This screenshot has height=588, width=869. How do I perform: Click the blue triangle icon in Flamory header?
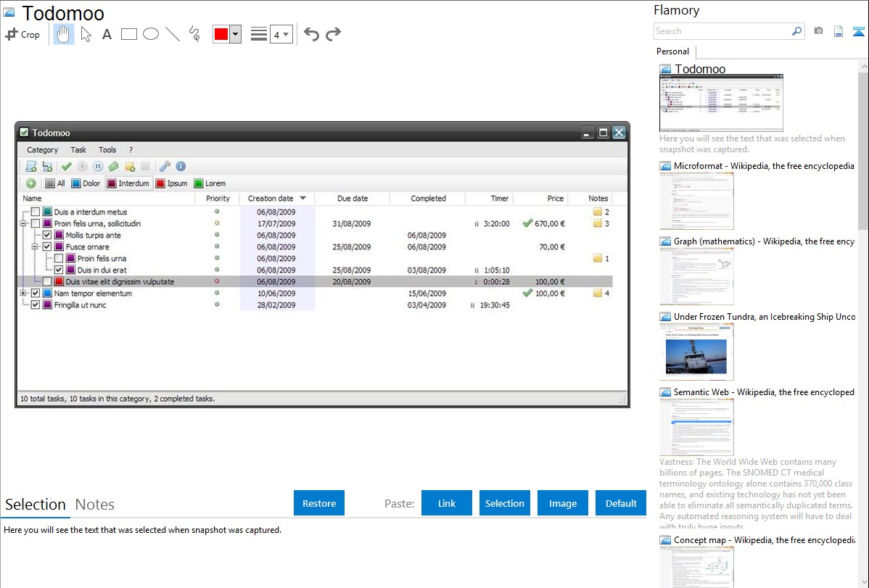(x=858, y=31)
